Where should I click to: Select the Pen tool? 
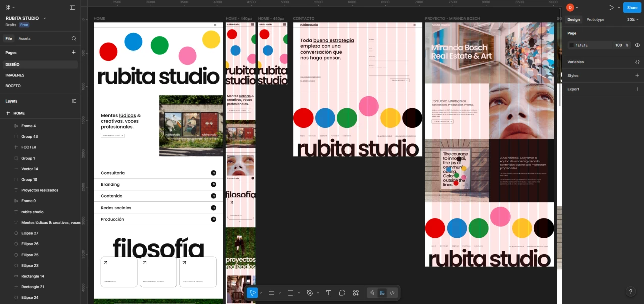click(310, 293)
